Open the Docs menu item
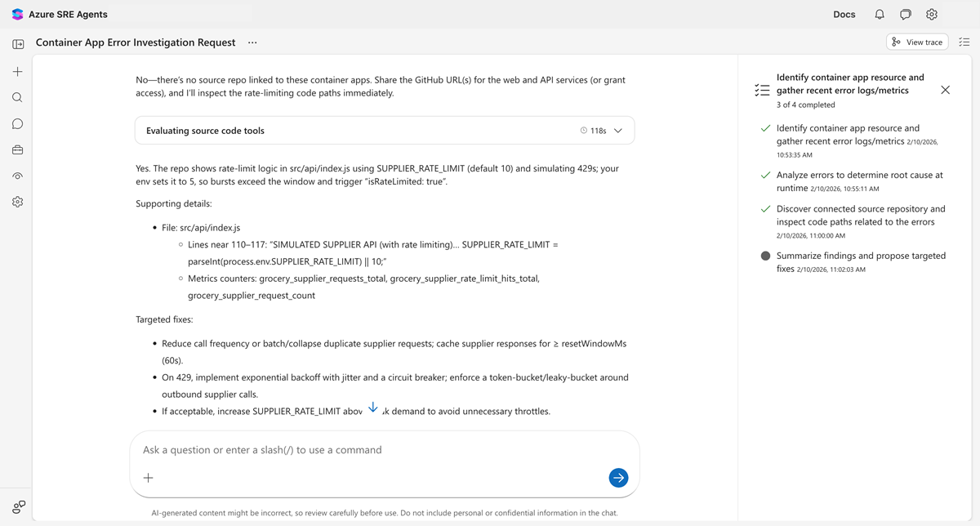This screenshot has width=980, height=526. click(x=844, y=14)
